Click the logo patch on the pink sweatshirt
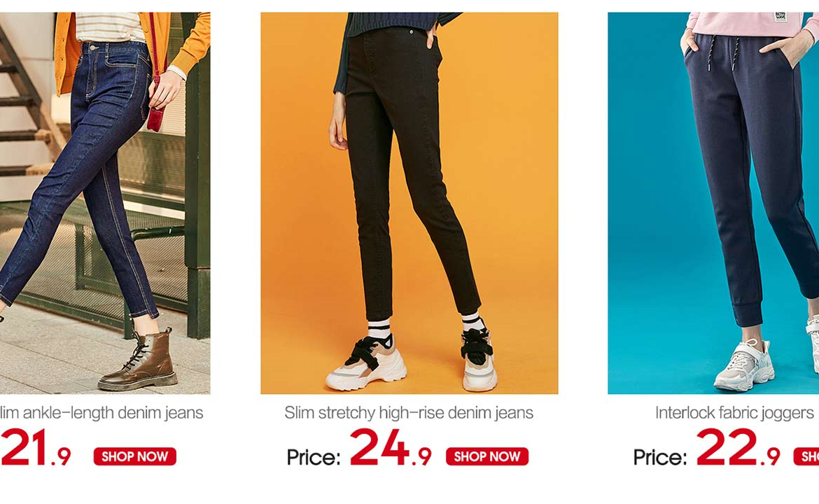Image resolution: width=819 pixels, height=504 pixels. click(x=780, y=16)
